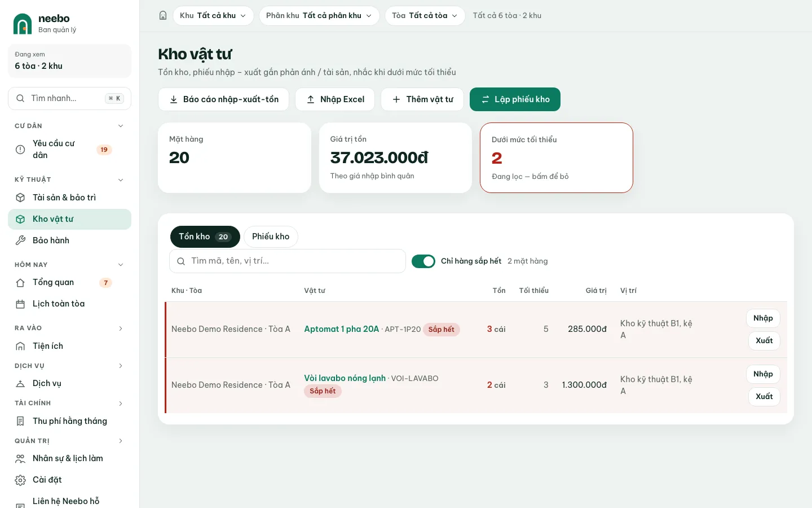Open the Aptomat 1 pha 20A item link
The height and width of the screenshot is (508, 812).
coord(342,329)
